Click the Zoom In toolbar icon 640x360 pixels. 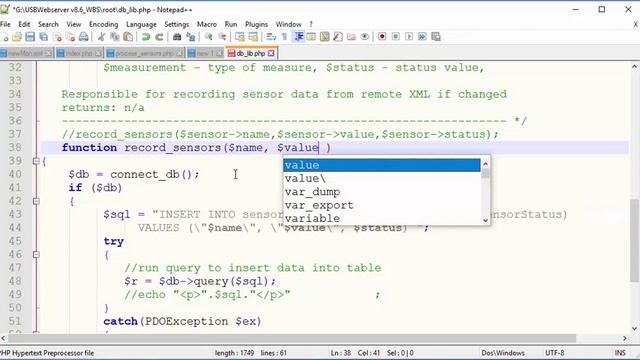click(209, 37)
